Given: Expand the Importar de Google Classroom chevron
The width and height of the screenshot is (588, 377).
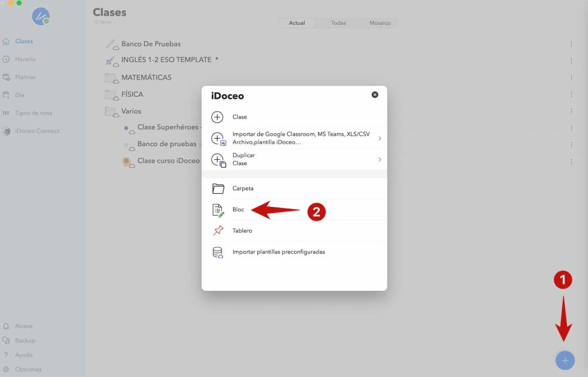Looking at the screenshot, I should (x=380, y=139).
